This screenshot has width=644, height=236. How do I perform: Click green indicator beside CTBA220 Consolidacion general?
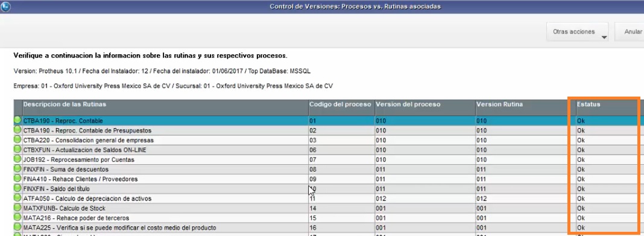pos(17,139)
